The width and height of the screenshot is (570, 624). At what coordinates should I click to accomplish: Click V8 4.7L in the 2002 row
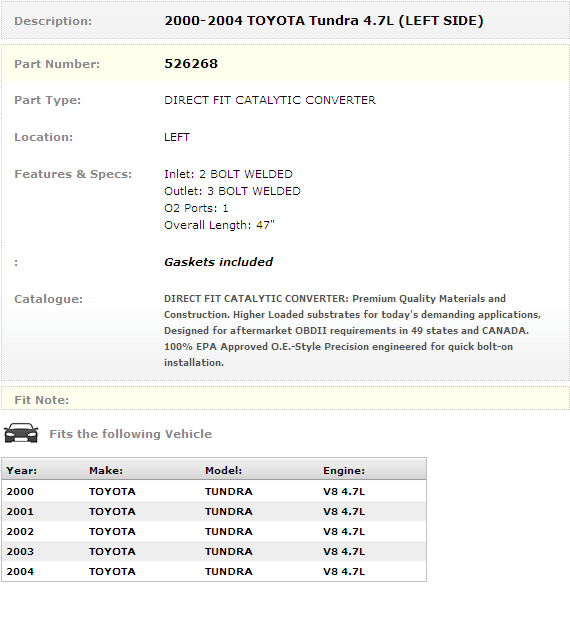pos(344,532)
